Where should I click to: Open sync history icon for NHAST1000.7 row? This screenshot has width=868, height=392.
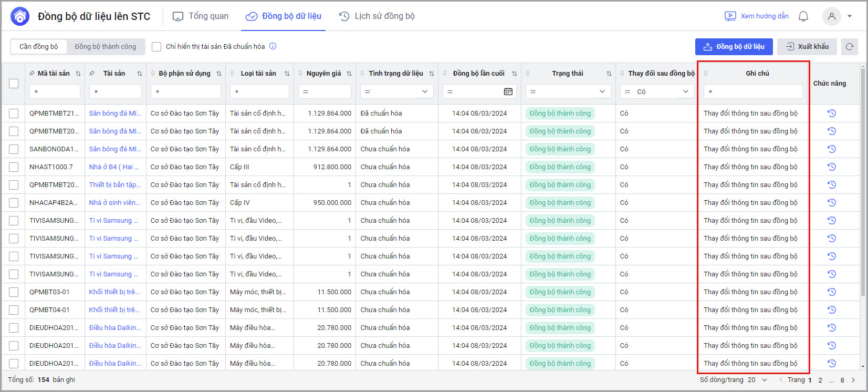(831, 167)
